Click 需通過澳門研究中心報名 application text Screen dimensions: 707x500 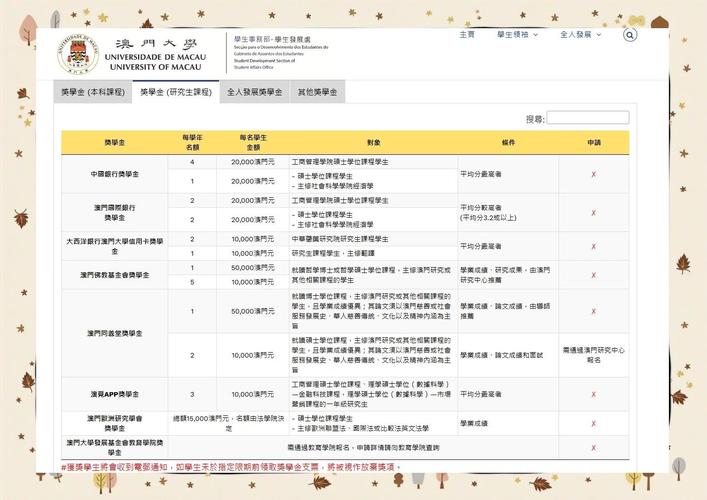coord(594,355)
